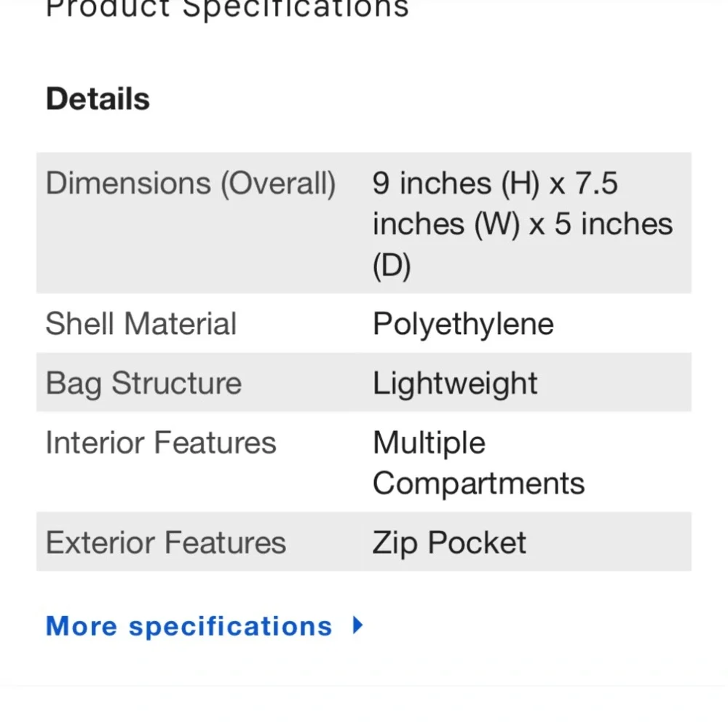Click the '(D)' depth text
This screenshot has height=728, width=728.
pyautogui.click(x=392, y=266)
